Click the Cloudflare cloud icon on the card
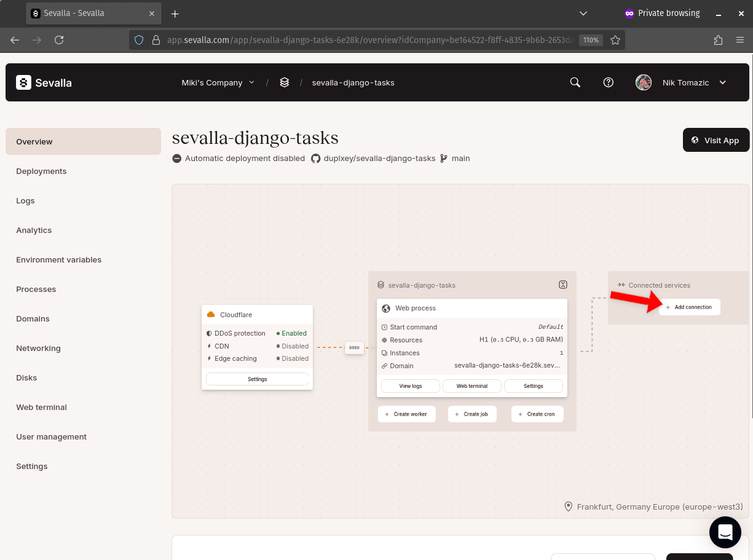This screenshot has height=560, width=753. [x=211, y=314]
